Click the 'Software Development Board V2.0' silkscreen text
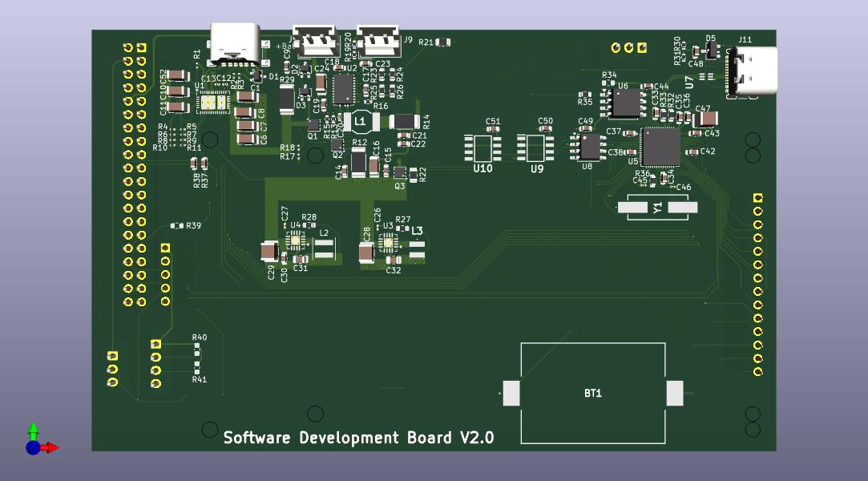This screenshot has height=481, width=868. [359, 437]
